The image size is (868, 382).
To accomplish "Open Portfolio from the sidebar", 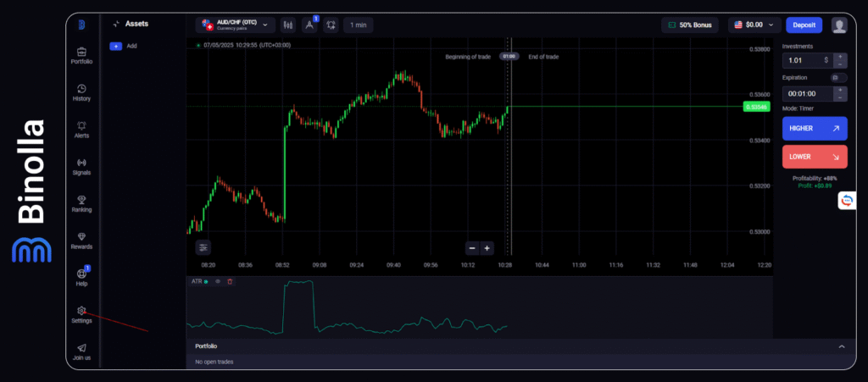I will (81, 54).
